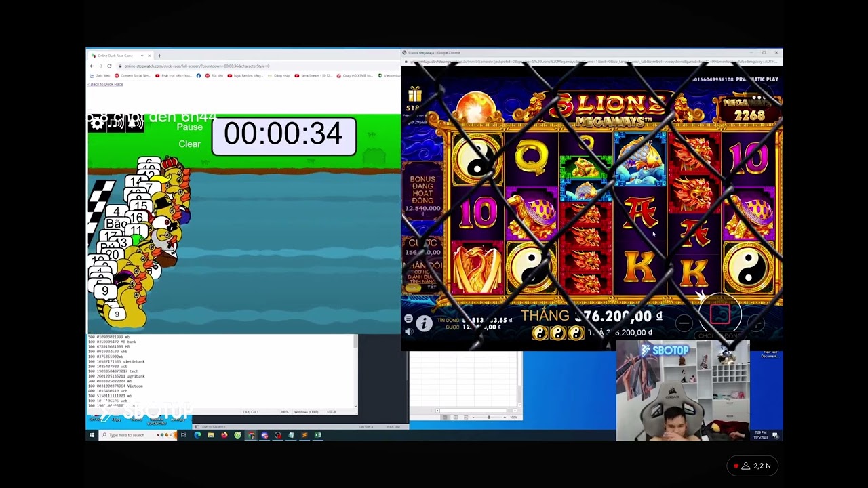Image resolution: width=868 pixels, height=488 pixels.
Task: Open Task View on taskbar
Action: pos(183,435)
